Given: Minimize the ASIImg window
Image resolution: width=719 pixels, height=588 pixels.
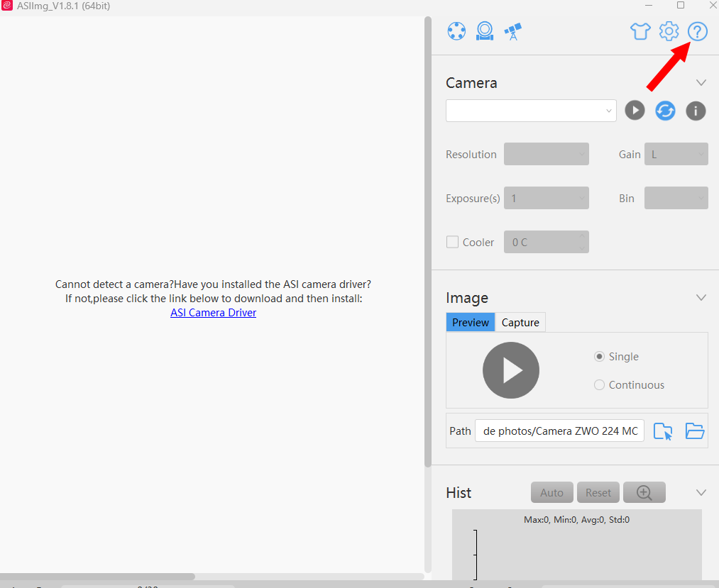Looking at the screenshot, I should (649, 5).
